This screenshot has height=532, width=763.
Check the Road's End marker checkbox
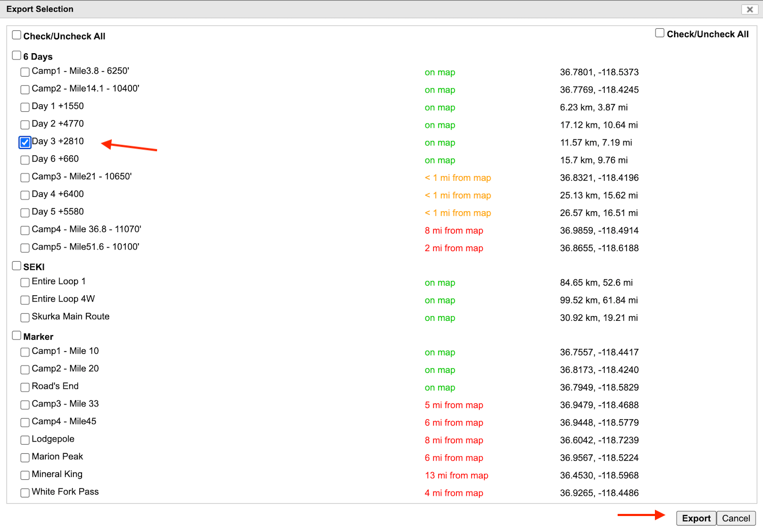[24, 387]
